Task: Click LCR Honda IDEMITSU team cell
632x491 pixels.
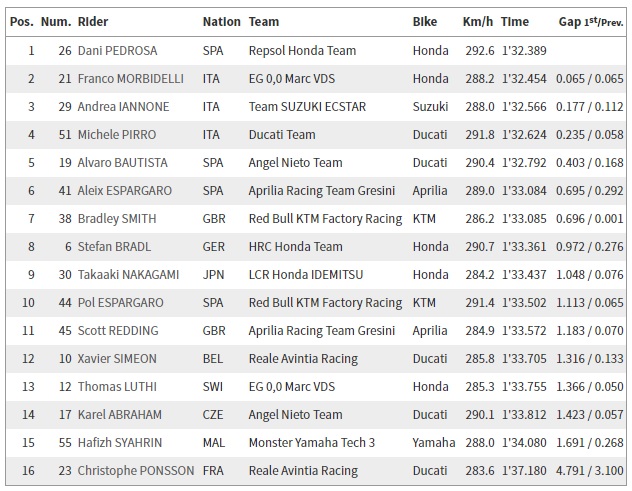Action: click(x=306, y=275)
